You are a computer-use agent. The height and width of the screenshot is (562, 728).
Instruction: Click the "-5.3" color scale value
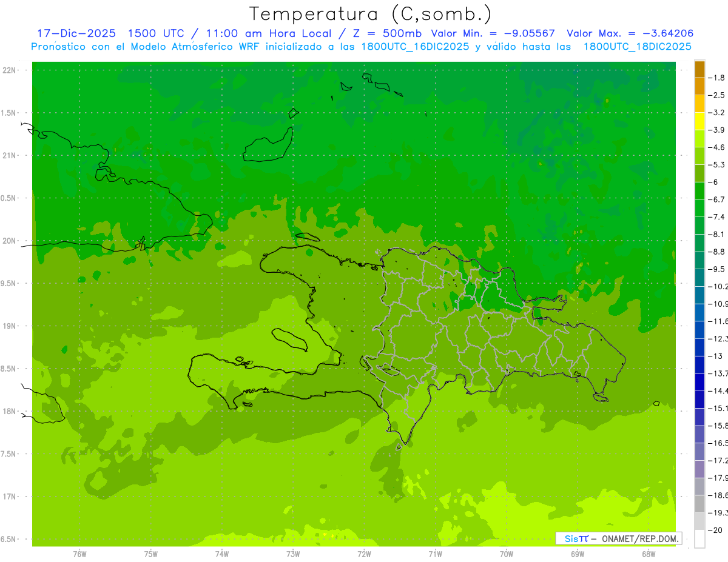pyautogui.click(x=716, y=164)
